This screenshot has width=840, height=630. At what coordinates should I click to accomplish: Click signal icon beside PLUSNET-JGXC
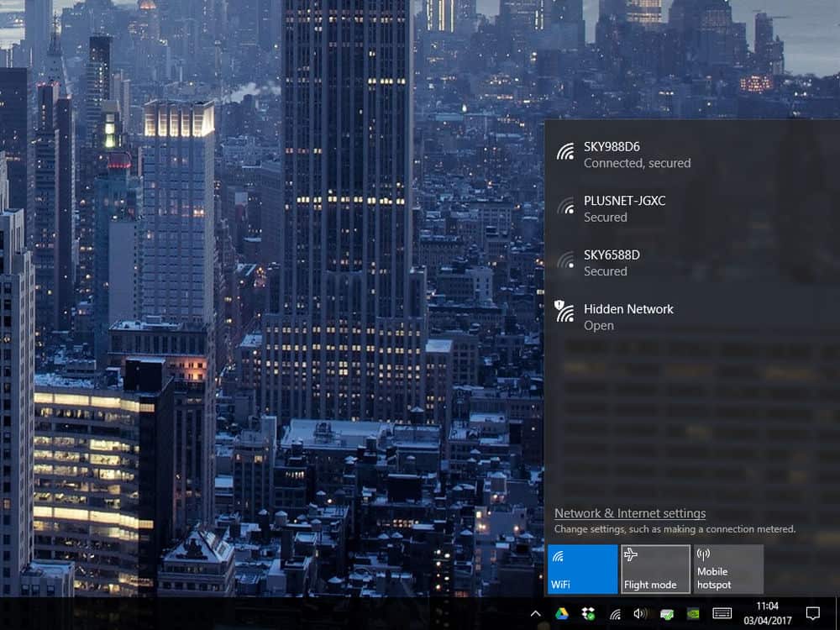pos(565,206)
